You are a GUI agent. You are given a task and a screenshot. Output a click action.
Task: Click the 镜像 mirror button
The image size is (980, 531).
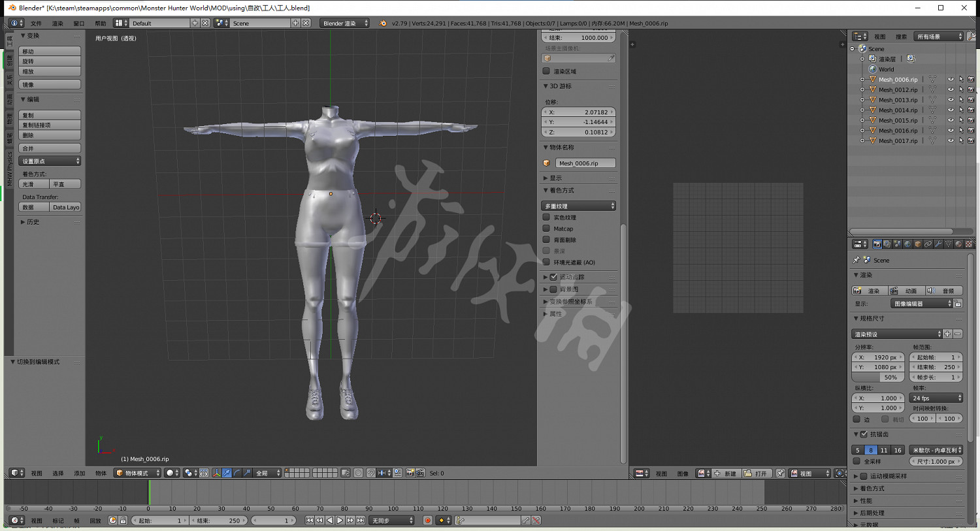click(x=50, y=85)
